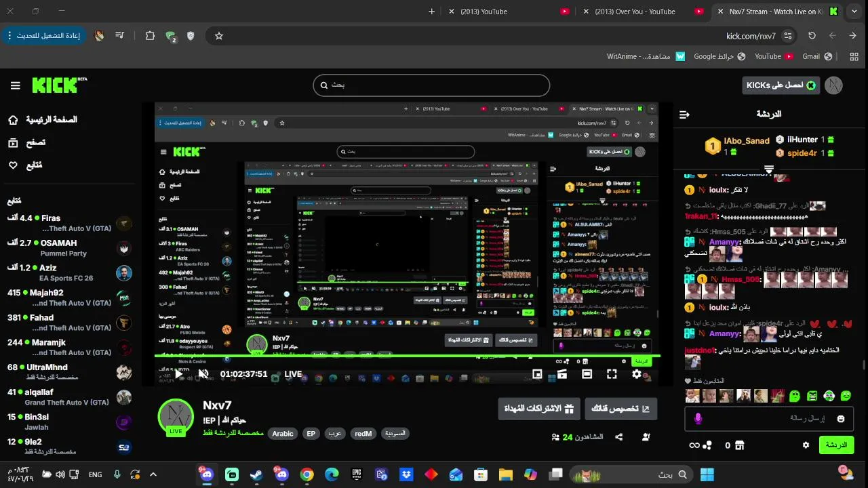
Task: Focus the Kick search field
Action: point(431,85)
